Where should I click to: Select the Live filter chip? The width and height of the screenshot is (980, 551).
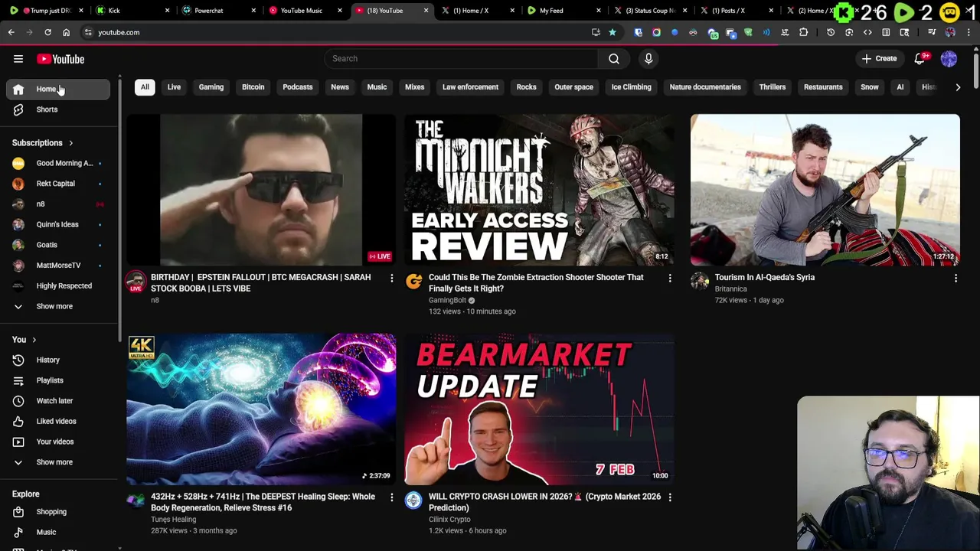click(174, 87)
